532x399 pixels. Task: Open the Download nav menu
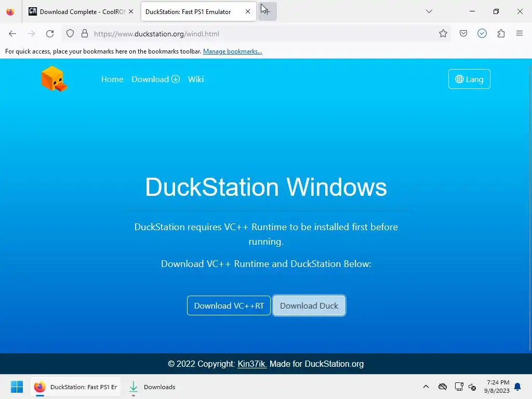[x=155, y=79]
